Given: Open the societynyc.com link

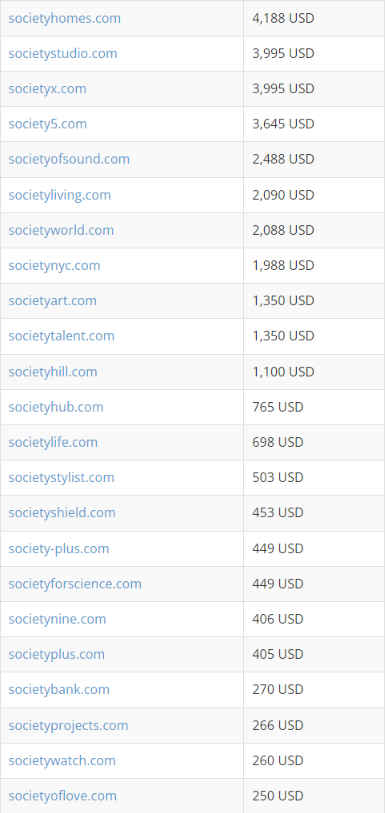Looking at the screenshot, I should coord(54,266).
